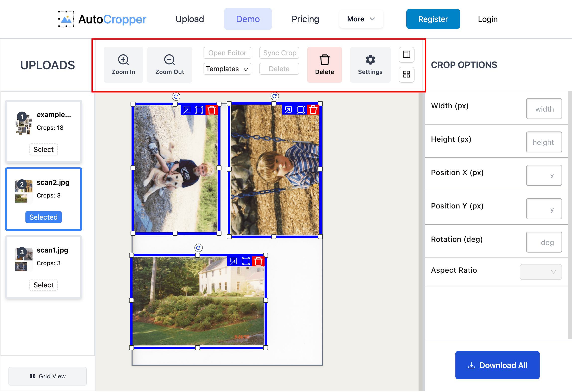Click transform handles icon on dog photo crop

(199, 110)
